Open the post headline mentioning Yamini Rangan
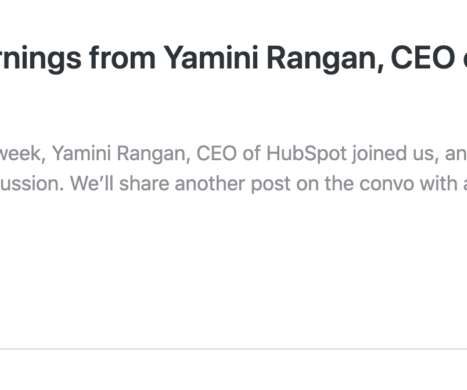 [x=233, y=59]
